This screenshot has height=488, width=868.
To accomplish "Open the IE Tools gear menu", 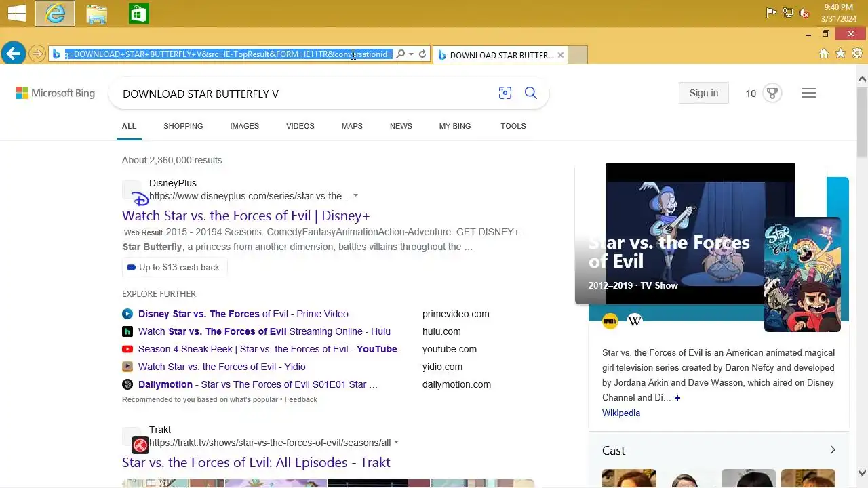I will [857, 54].
